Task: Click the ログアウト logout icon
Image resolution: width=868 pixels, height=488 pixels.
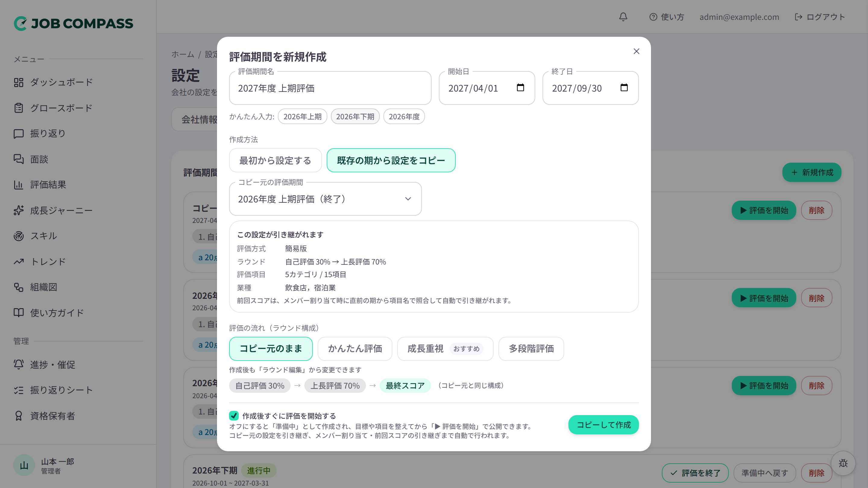Action: click(x=798, y=17)
